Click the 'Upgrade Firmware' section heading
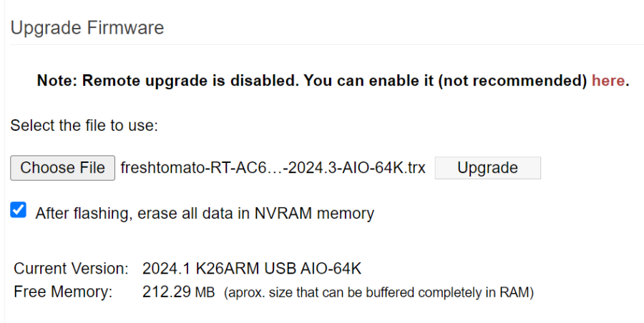 (87, 28)
